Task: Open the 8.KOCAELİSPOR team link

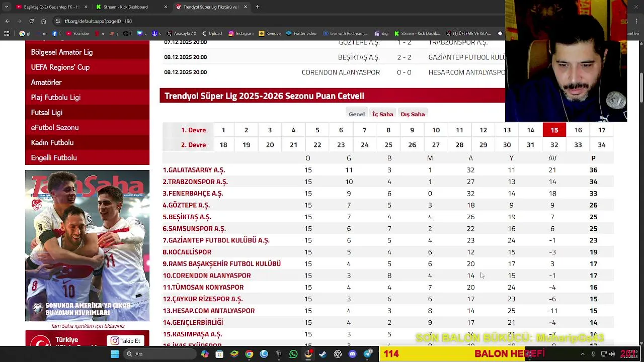Action: tap(187, 252)
